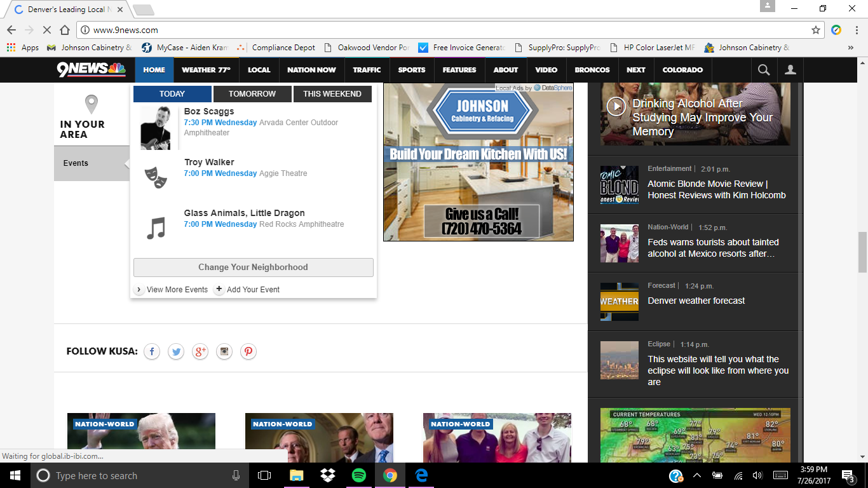Switch events to the TOMORROW tab
This screenshot has height=488, width=868.
[x=252, y=94]
